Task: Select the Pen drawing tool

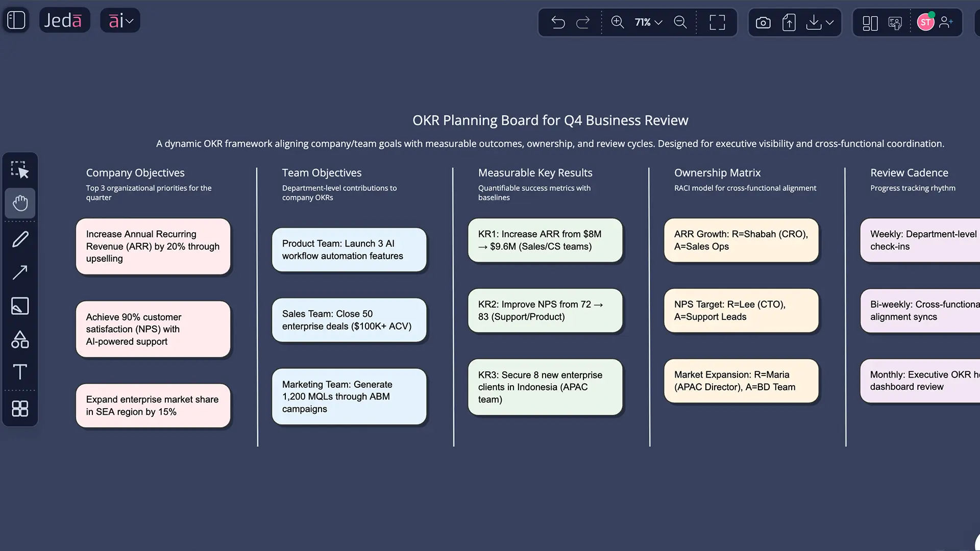Action: coord(20,239)
